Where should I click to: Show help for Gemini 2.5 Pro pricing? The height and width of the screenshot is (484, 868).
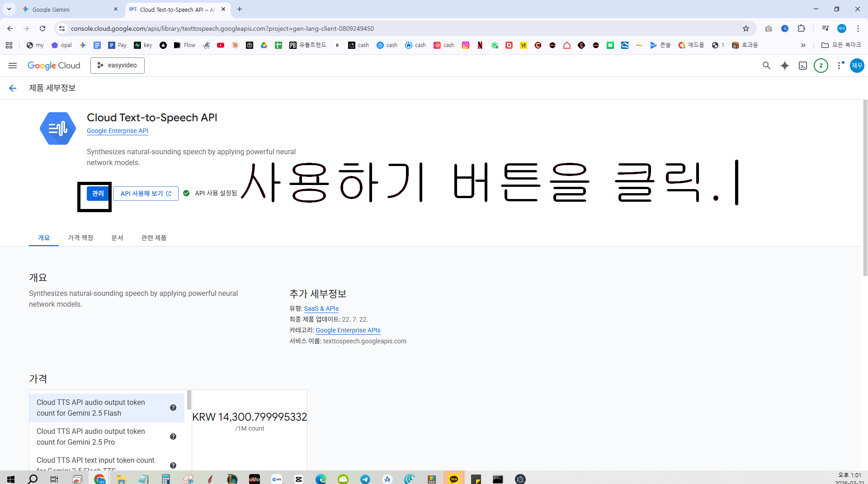173,437
